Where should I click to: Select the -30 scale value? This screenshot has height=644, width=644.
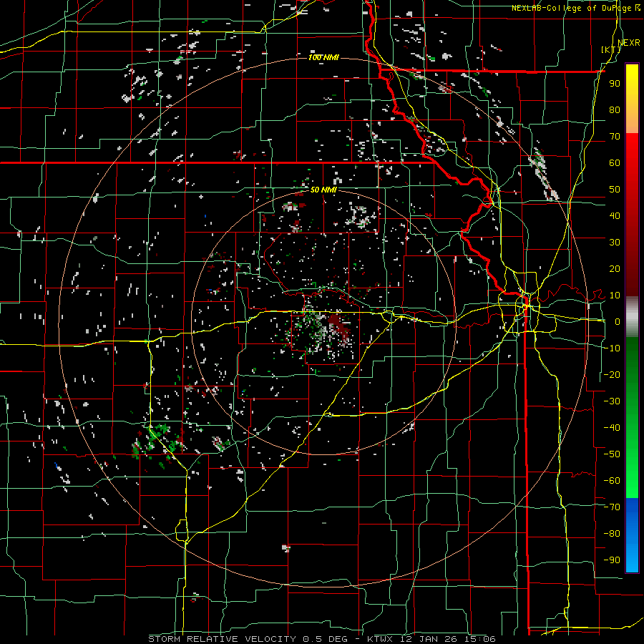pyautogui.click(x=612, y=401)
